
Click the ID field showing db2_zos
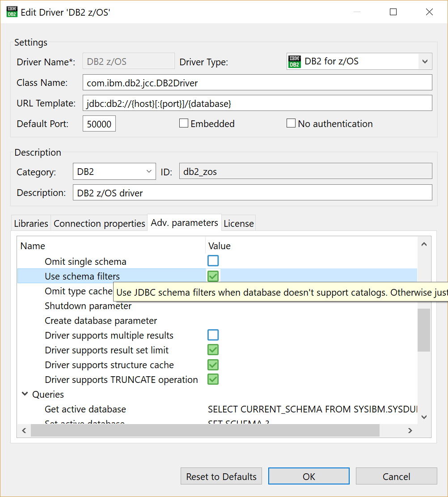click(306, 171)
